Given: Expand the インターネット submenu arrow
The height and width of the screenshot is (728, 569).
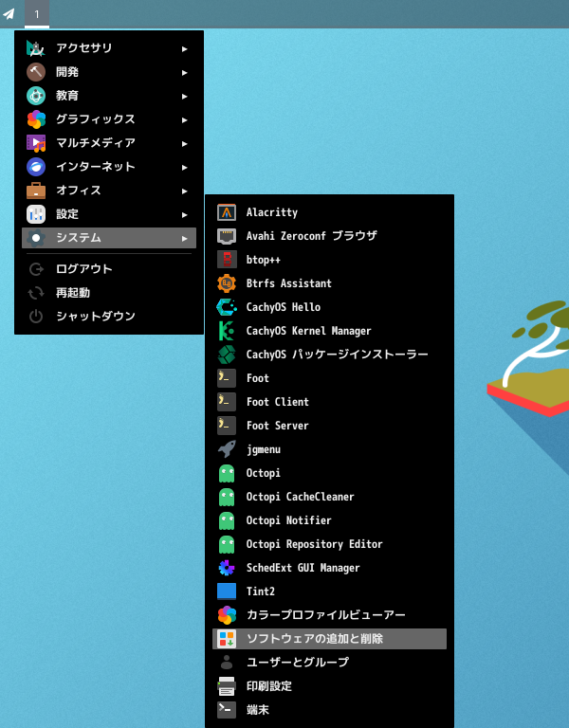Looking at the screenshot, I should pyautogui.click(x=184, y=167).
